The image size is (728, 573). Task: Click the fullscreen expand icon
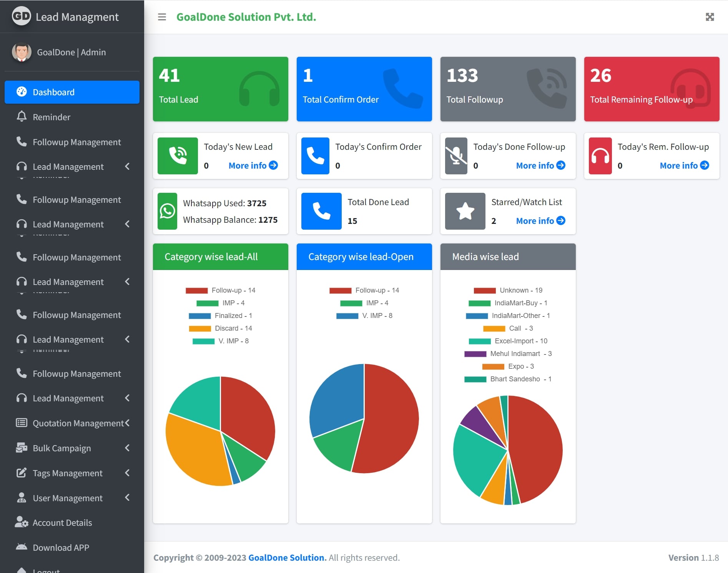[x=710, y=17]
